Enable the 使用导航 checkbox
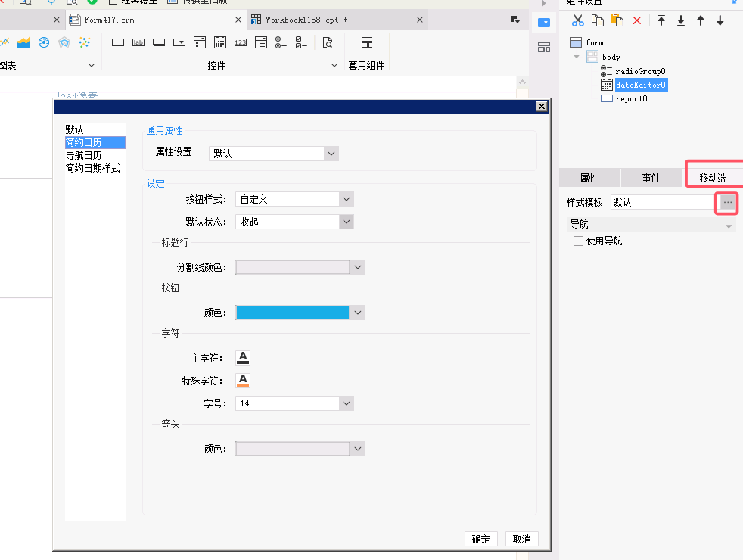 click(578, 241)
